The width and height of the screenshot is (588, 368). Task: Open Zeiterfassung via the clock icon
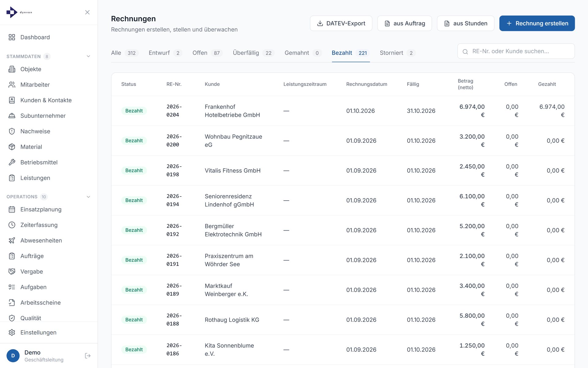coord(12,225)
